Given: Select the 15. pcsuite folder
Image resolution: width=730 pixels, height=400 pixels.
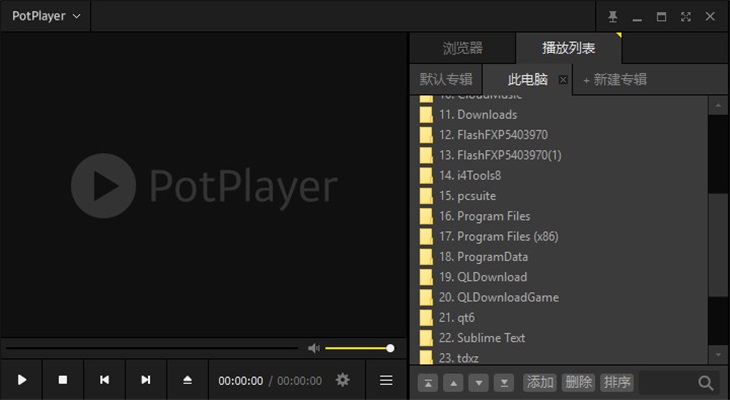Looking at the screenshot, I should pyautogui.click(x=559, y=196).
